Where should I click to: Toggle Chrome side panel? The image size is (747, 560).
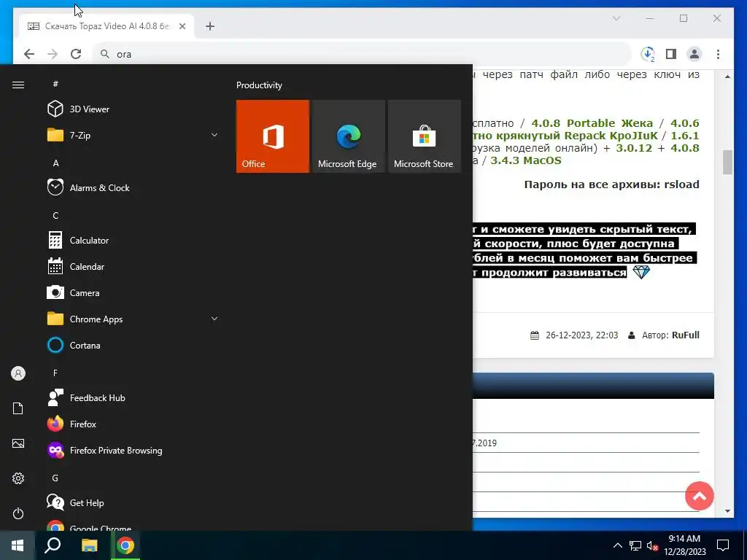point(671,54)
